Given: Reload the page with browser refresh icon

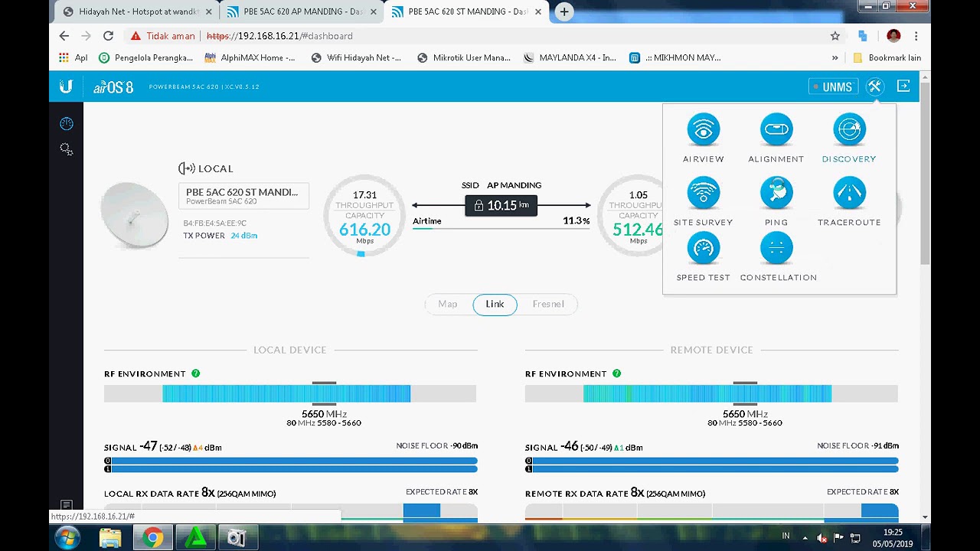Looking at the screenshot, I should pyautogui.click(x=108, y=36).
